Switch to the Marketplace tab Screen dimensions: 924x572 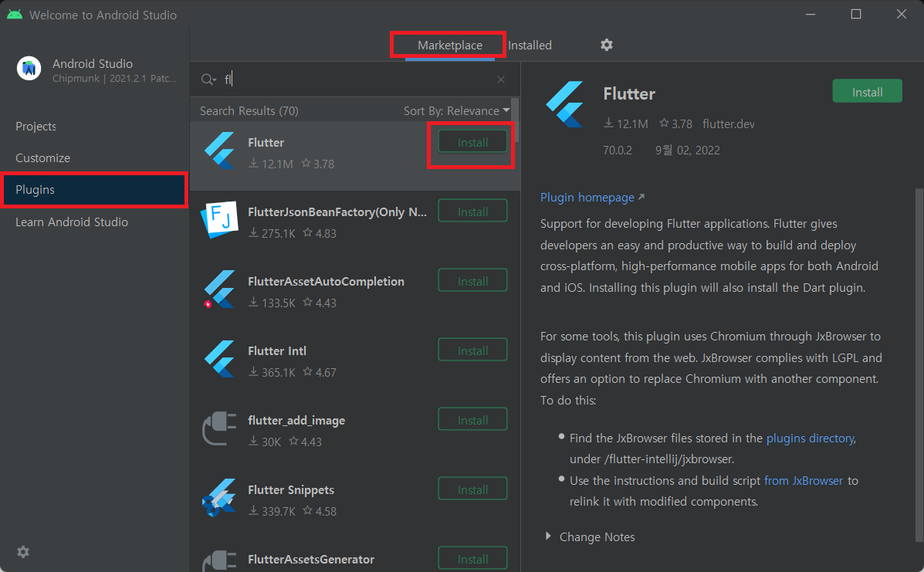pos(449,46)
